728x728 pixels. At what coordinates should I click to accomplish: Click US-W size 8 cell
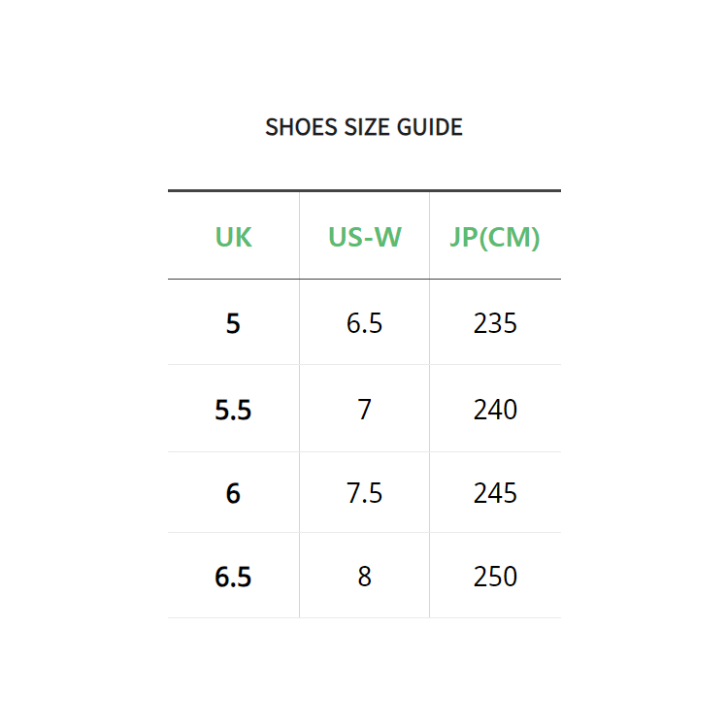tap(364, 577)
